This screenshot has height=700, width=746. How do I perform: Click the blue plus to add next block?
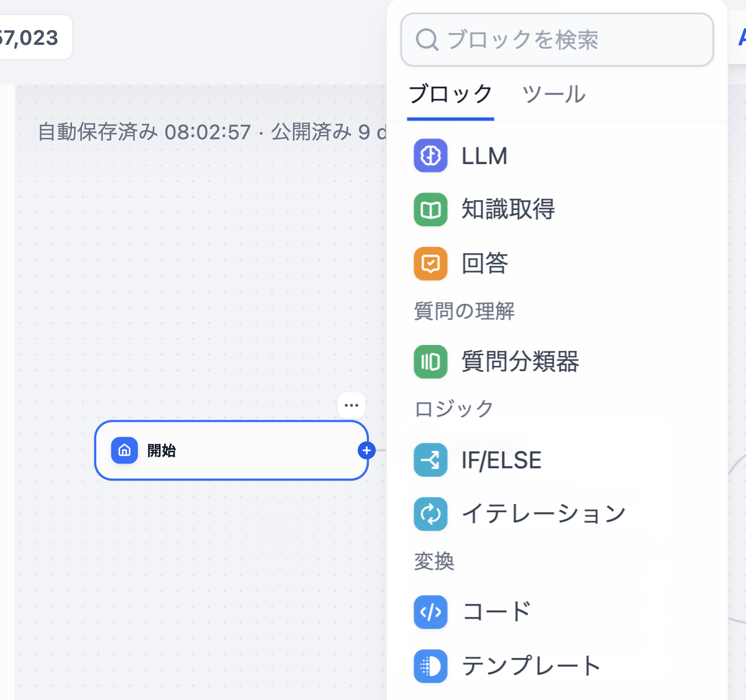(367, 450)
